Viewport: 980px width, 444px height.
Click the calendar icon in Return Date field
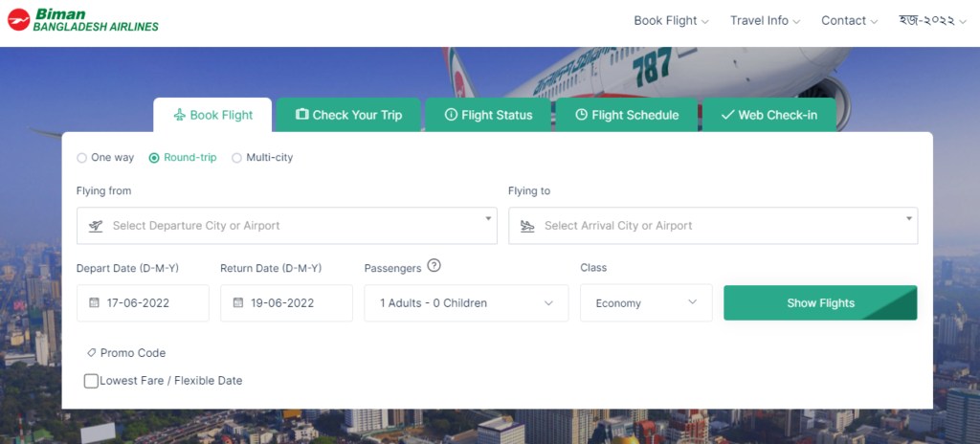pyautogui.click(x=238, y=302)
